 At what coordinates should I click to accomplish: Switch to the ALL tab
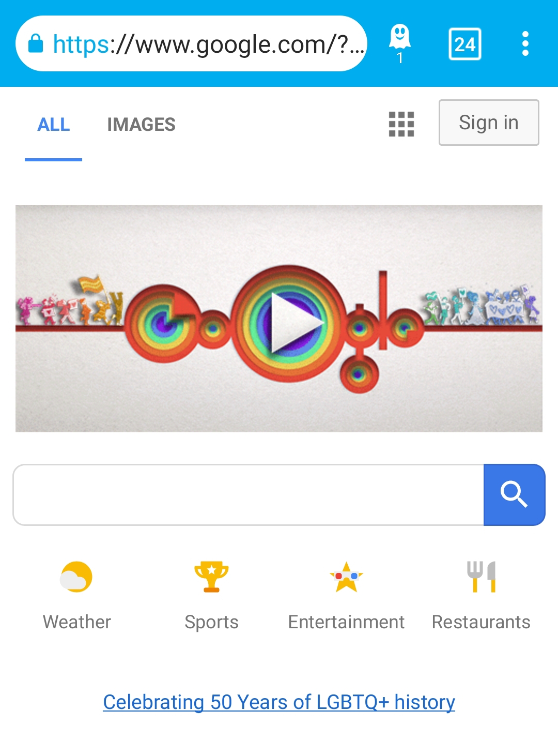pos(54,125)
